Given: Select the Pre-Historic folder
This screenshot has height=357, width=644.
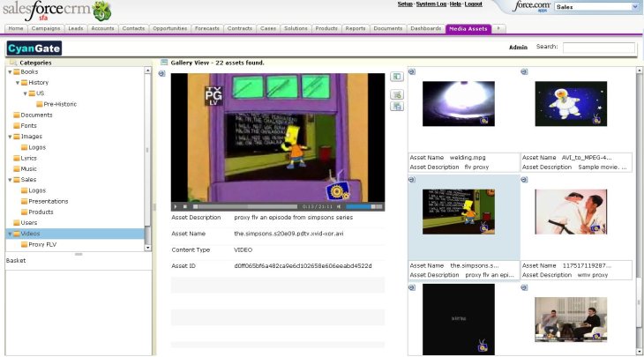Looking at the screenshot, I should 60,104.
